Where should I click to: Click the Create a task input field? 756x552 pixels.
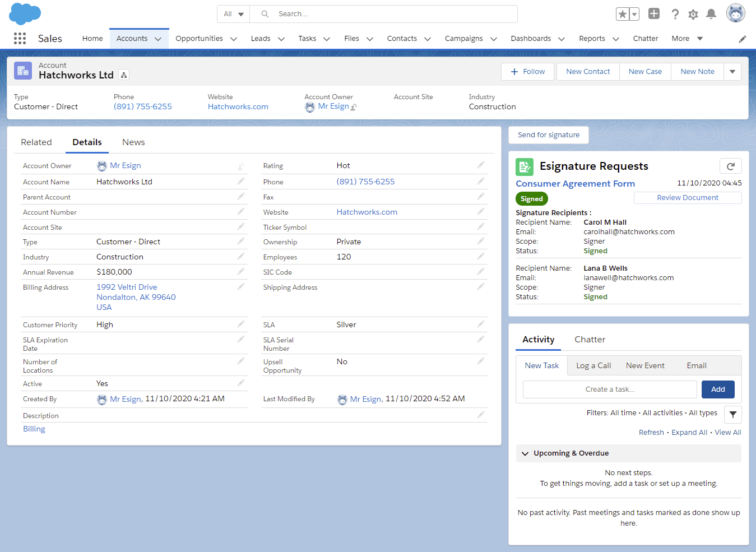pyautogui.click(x=610, y=389)
